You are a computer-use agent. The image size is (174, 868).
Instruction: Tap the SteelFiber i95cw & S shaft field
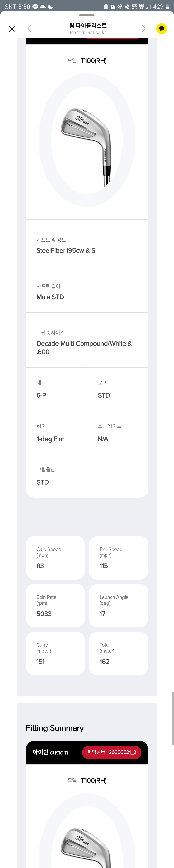66,250
